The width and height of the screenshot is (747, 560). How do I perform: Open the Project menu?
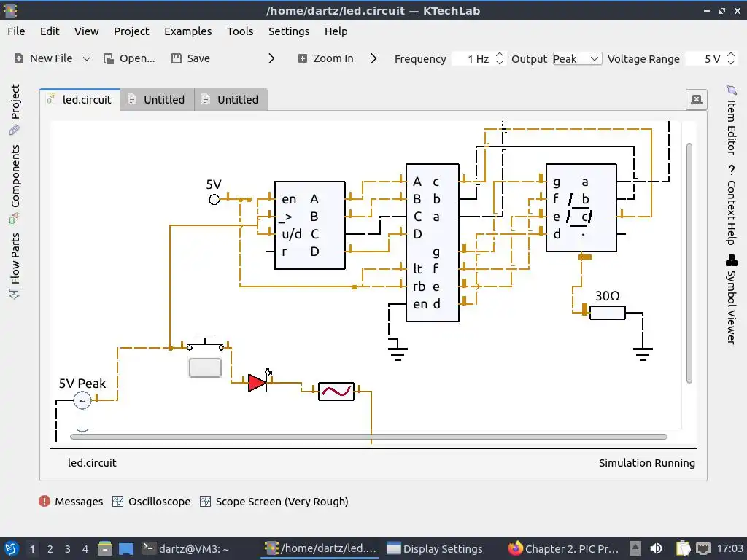point(131,31)
